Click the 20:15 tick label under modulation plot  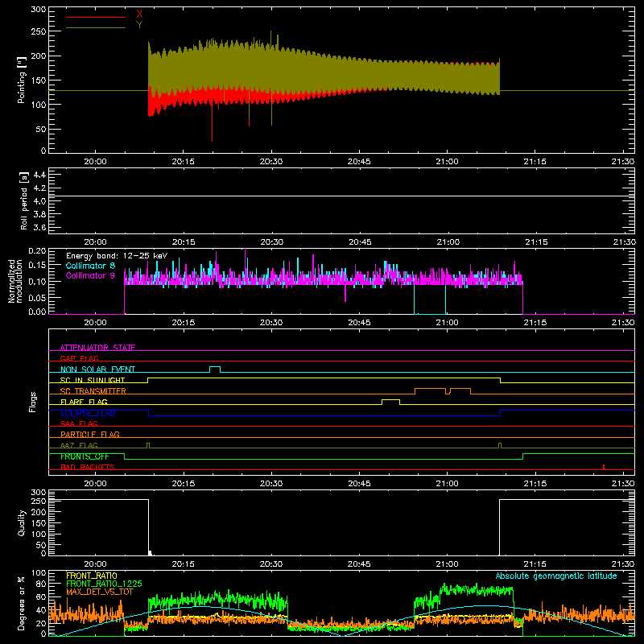184,323
